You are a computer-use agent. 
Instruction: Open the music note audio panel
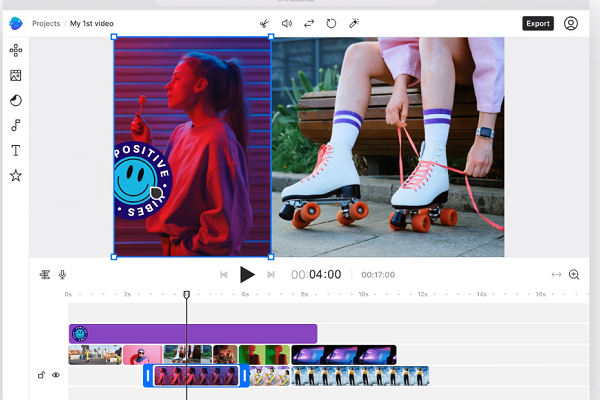coord(16,125)
